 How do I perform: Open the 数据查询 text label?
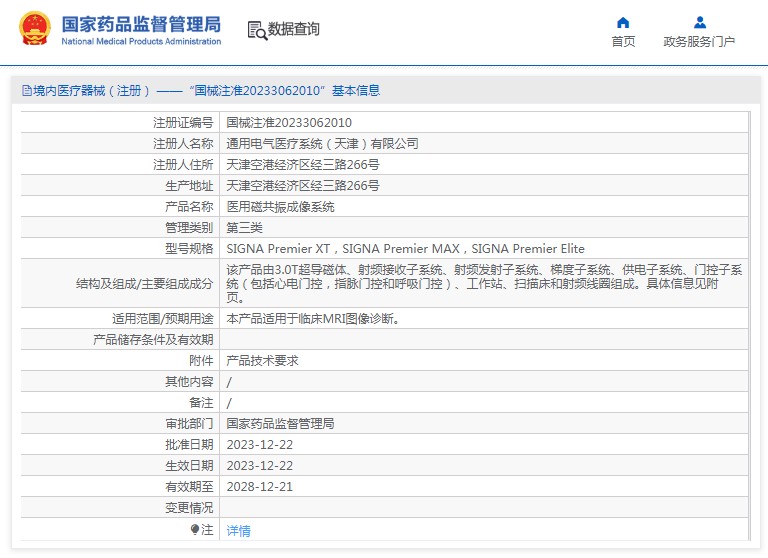(294, 29)
